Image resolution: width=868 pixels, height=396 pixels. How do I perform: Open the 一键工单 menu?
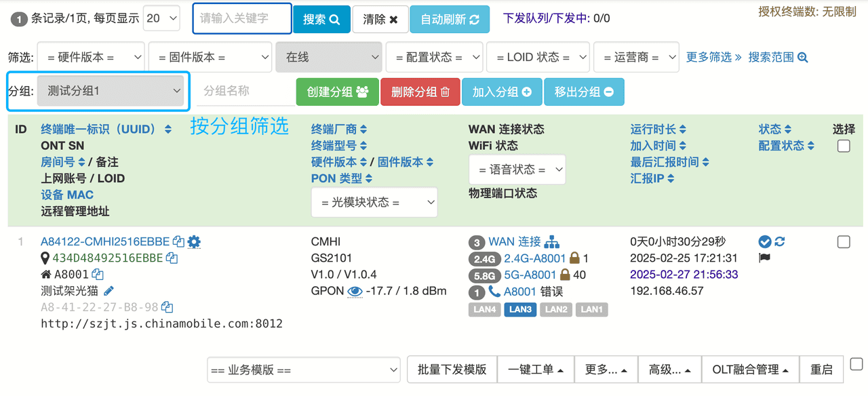click(536, 370)
